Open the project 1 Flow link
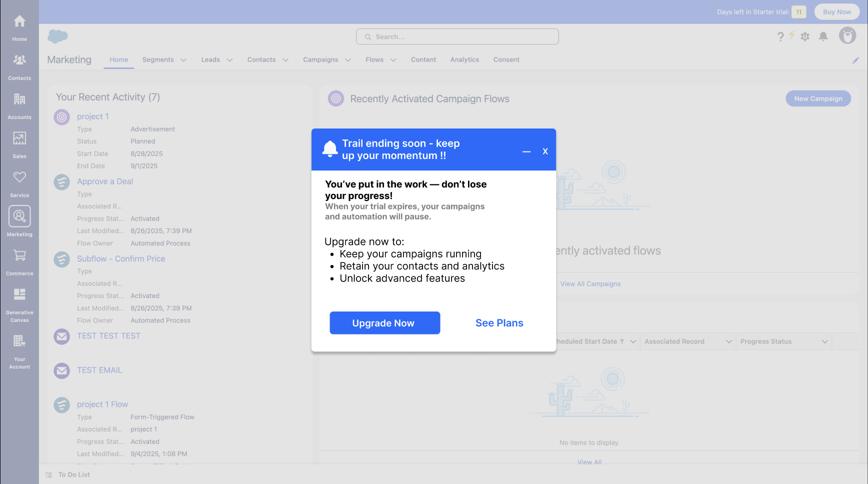This screenshot has width=868, height=484. click(102, 404)
